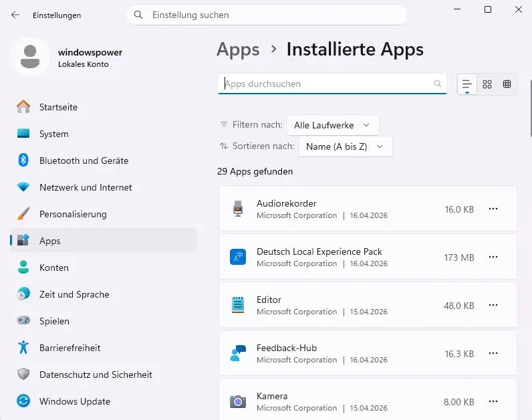Viewport: 532px width, 420px height.
Task: Click the Deutsch Local Experience Pack icon
Action: point(238,257)
